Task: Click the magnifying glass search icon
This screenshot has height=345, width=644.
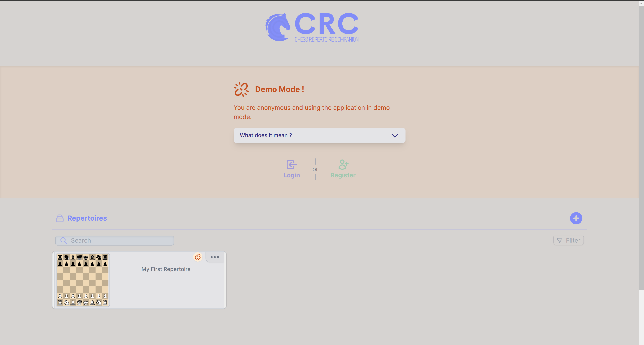Action: (x=63, y=240)
